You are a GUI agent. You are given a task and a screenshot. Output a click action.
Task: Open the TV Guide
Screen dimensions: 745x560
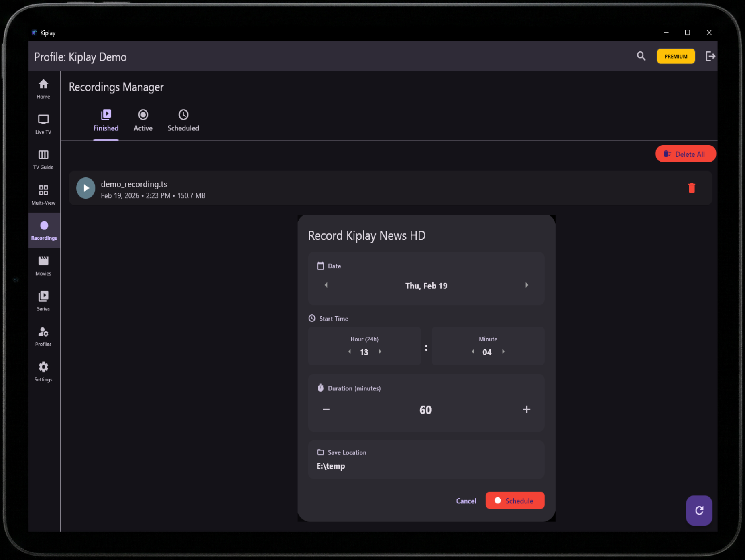43,159
